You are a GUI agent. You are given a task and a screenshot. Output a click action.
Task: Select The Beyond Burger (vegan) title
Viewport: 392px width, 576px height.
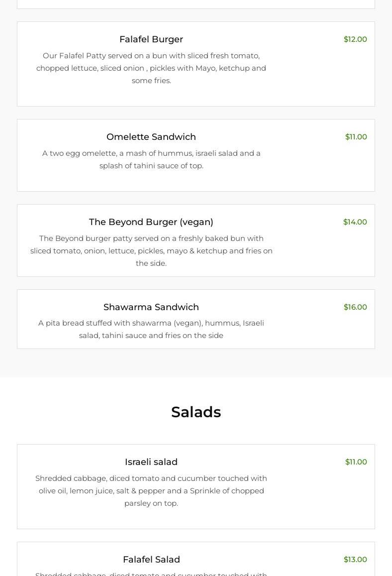[151, 222]
